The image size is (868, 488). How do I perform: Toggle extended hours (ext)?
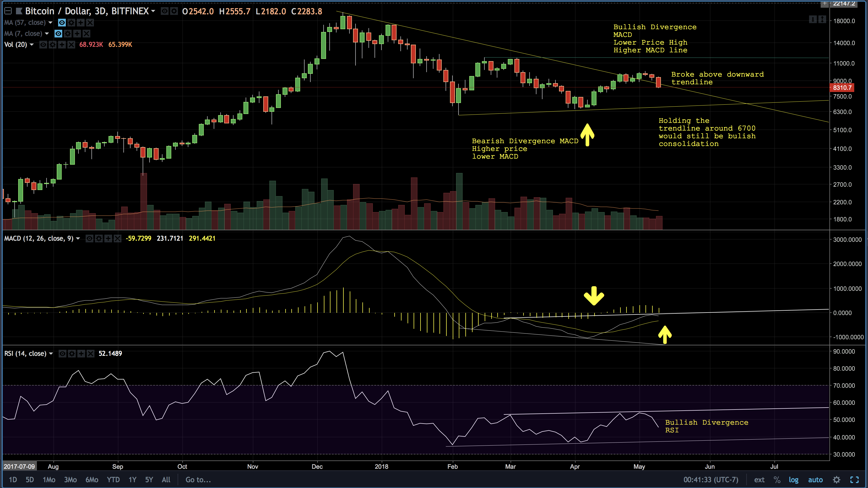click(759, 479)
